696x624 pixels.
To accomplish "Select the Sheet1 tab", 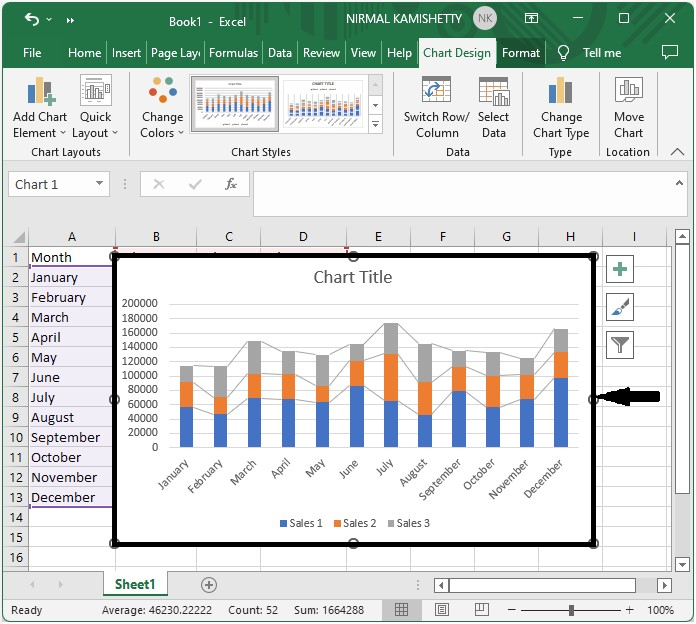I will (x=135, y=584).
